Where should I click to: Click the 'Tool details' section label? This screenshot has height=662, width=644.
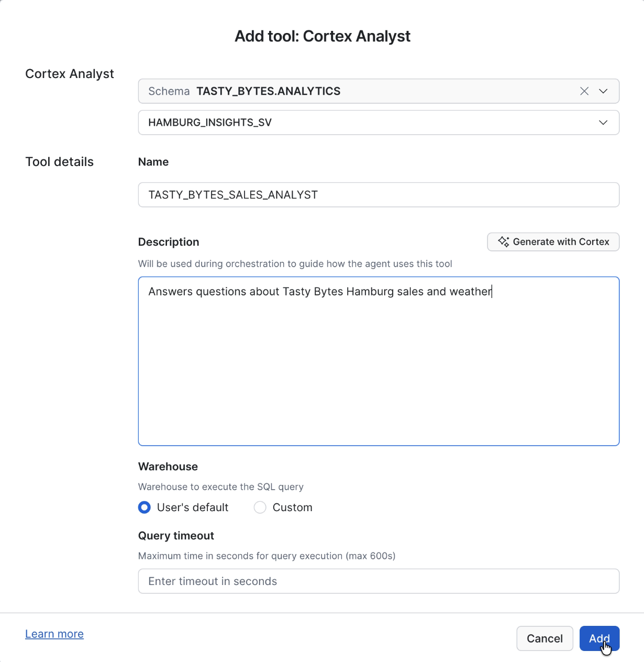tap(60, 162)
